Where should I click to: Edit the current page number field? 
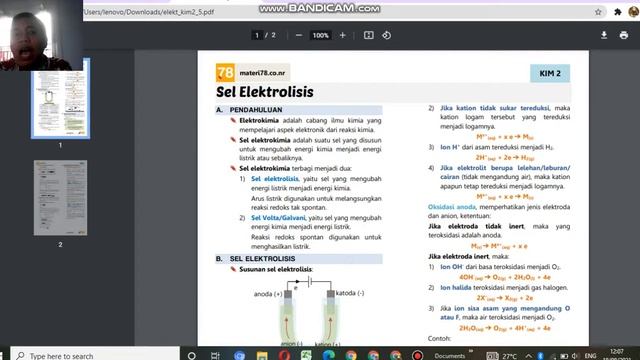pyautogui.click(x=257, y=36)
